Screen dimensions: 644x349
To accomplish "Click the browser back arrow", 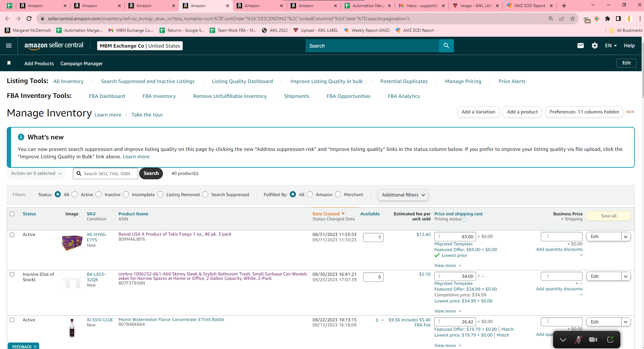I will pos(7,19).
